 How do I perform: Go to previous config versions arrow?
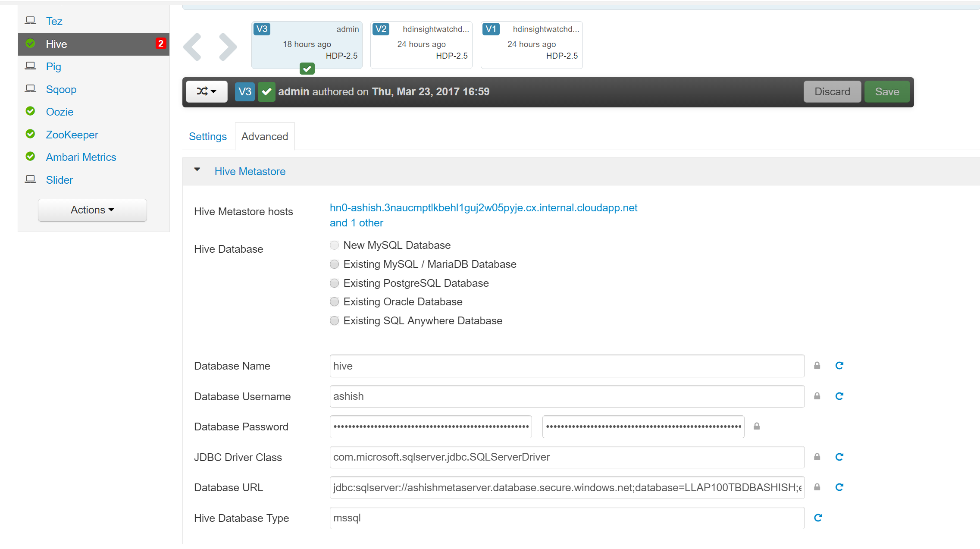tap(192, 47)
